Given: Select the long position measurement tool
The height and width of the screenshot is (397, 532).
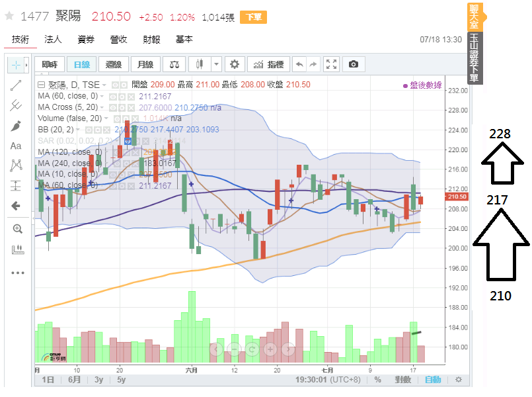Looking at the screenshot, I should point(16,185).
